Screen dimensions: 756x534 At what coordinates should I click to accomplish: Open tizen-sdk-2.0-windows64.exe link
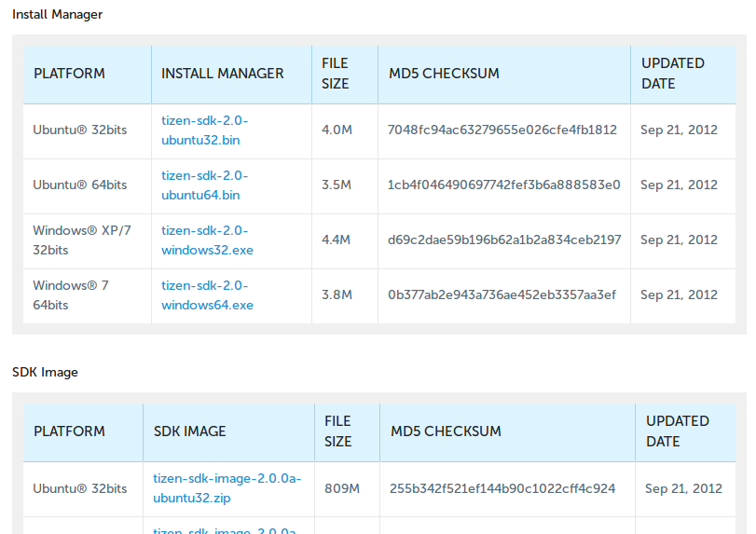207,294
